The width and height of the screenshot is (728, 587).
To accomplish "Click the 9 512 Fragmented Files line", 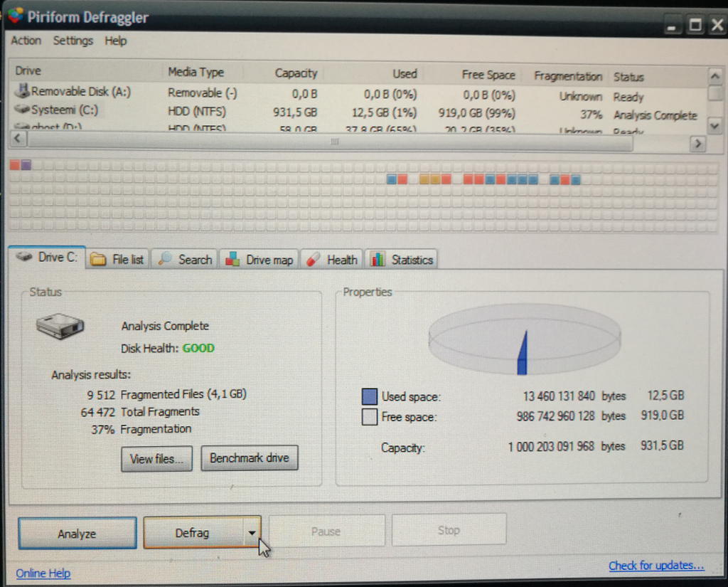I will click(166, 394).
